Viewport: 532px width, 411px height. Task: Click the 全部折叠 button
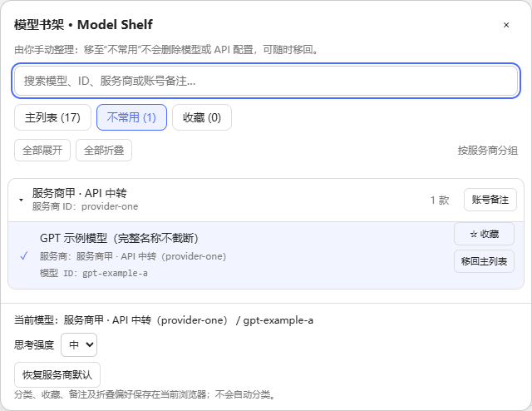(x=104, y=150)
